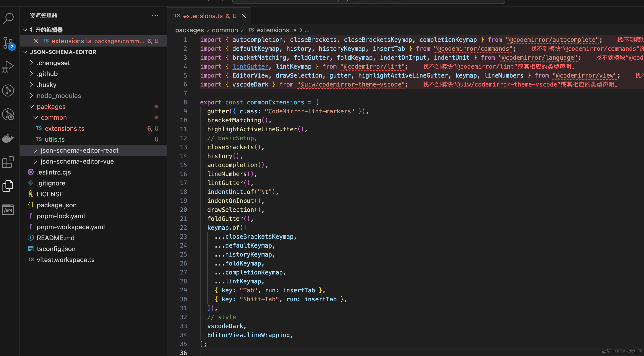Expand the json-schema-editor-vue folder
Screen dimensions: 644x356
77,161
